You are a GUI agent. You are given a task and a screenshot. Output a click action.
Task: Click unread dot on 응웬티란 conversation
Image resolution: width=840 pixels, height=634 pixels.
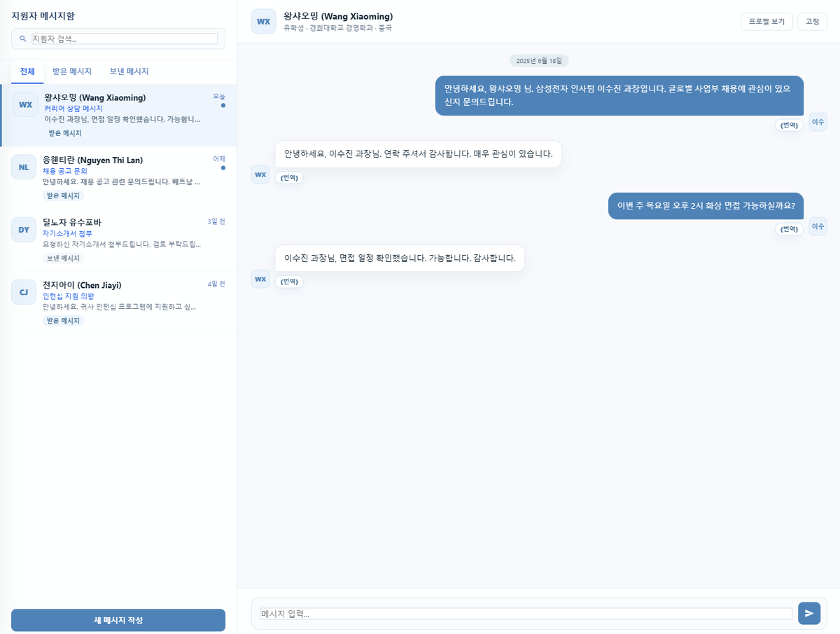point(223,167)
